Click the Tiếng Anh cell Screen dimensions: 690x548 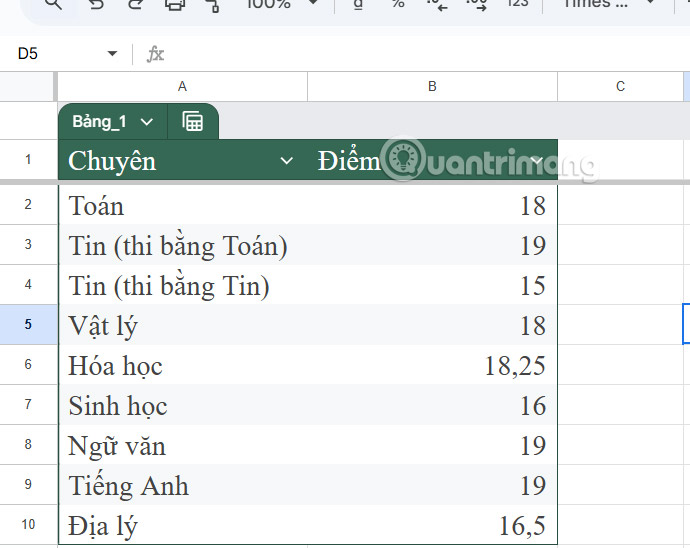coord(183,485)
